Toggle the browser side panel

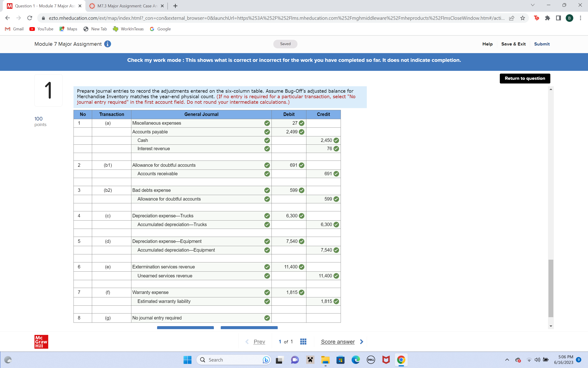click(x=558, y=18)
